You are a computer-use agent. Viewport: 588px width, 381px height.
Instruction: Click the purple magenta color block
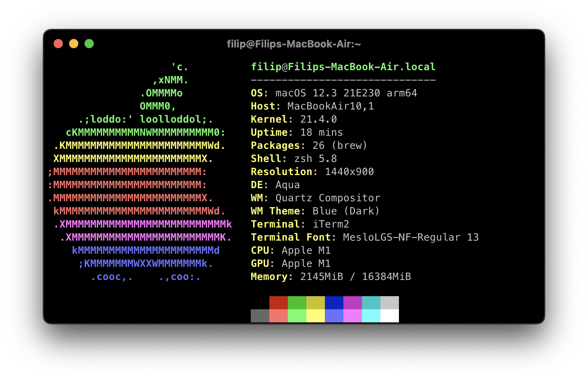pyautogui.click(x=353, y=303)
